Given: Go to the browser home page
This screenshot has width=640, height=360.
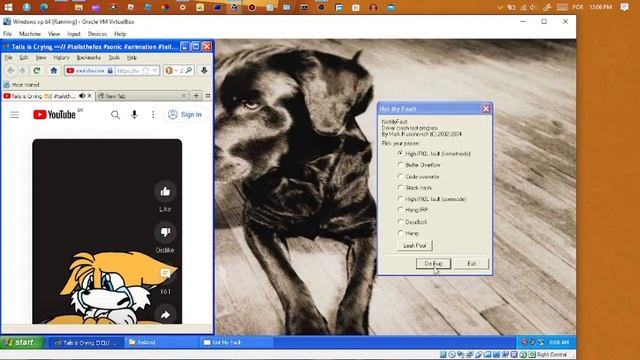Looking at the screenshot, I should click(53, 71).
